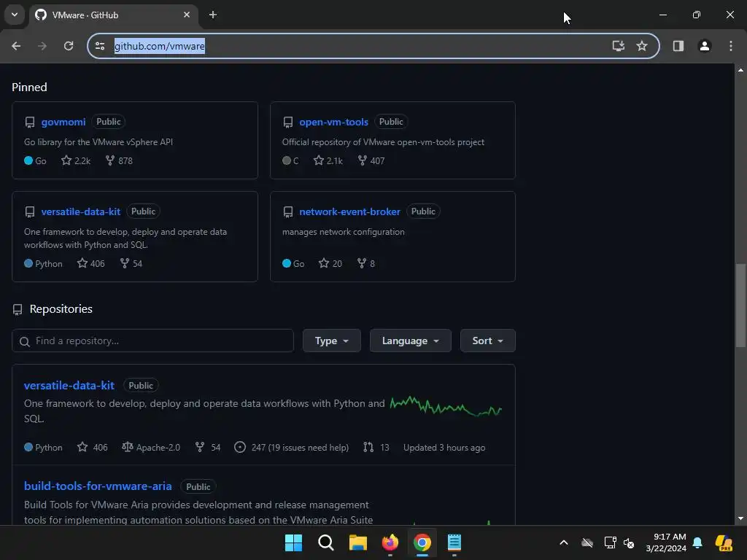
Task: Show hidden system tray icons
Action: pyautogui.click(x=564, y=542)
